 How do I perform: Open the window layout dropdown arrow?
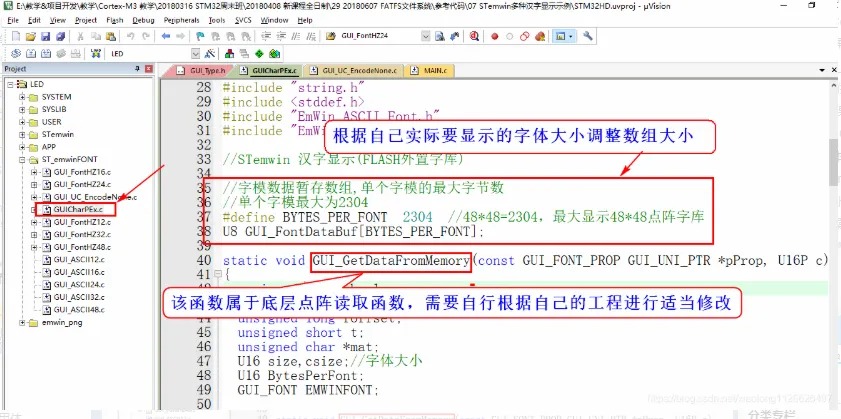click(571, 36)
